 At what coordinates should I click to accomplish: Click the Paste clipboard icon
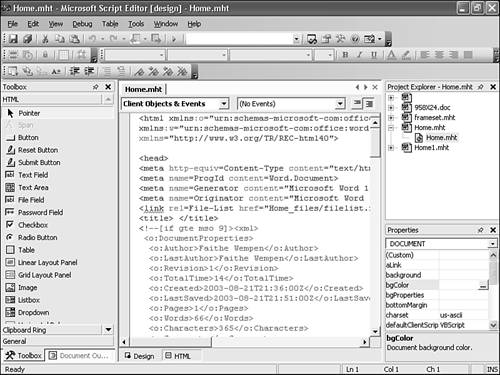75,39
